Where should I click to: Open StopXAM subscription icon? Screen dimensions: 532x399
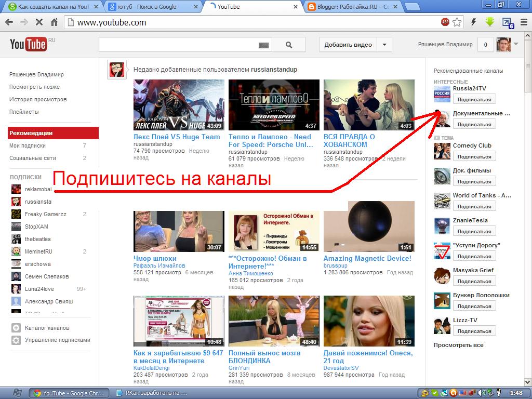tap(16, 227)
